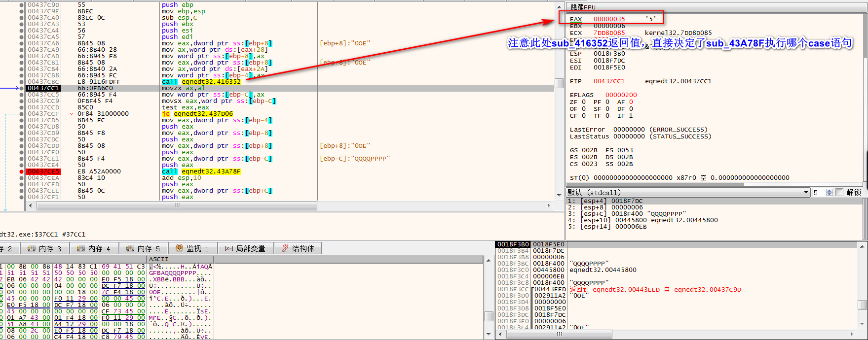
Task: Click the ESI register value 0018F7DC
Action: (609, 61)
